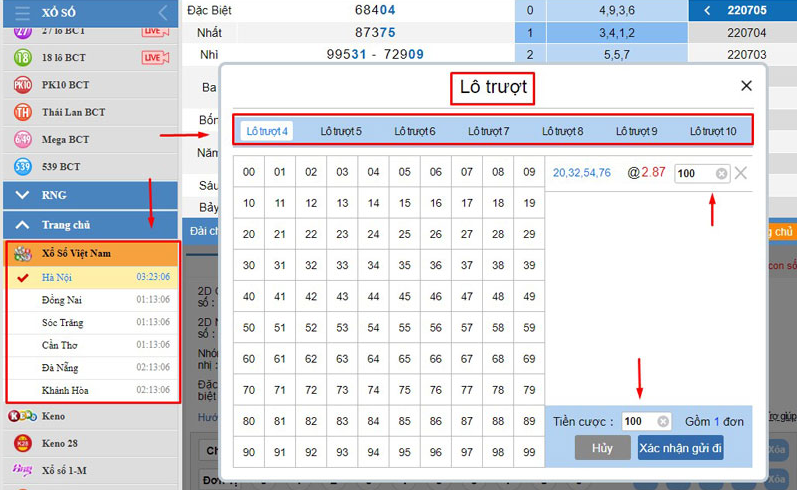The height and width of the screenshot is (490, 797).
Task: Remove the 20,32,54,76 bet row
Action: [x=741, y=173]
